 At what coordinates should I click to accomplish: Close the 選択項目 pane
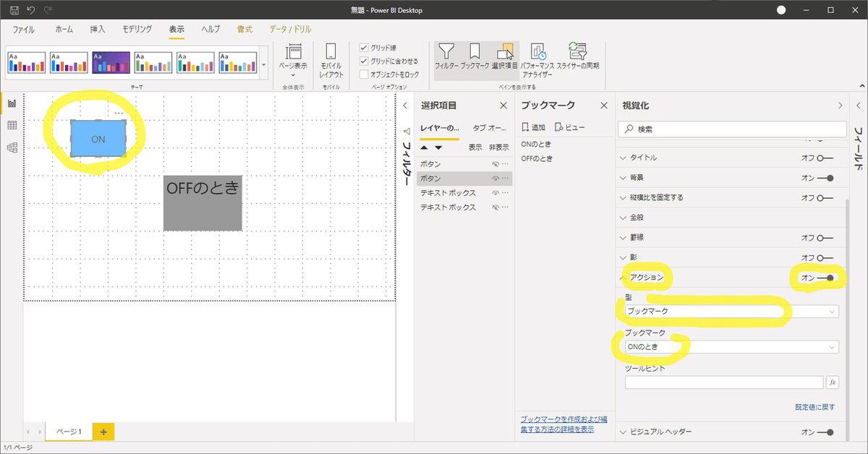point(504,106)
